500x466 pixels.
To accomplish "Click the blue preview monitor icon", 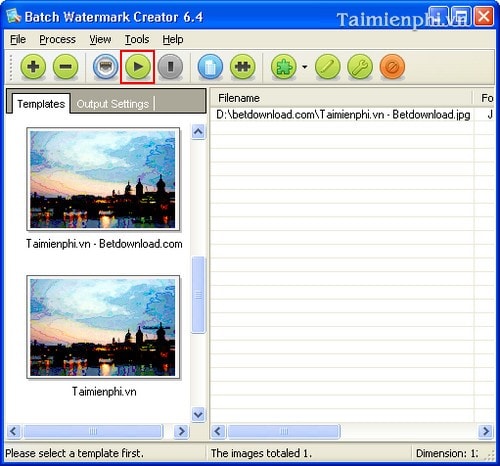I will pyautogui.click(x=106, y=67).
